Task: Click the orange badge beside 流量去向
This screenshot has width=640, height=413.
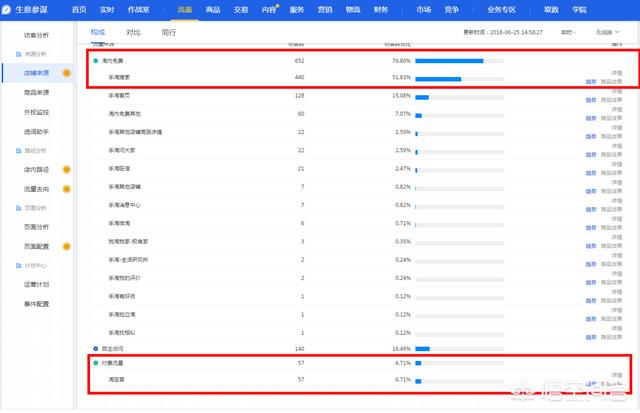Action: point(66,189)
